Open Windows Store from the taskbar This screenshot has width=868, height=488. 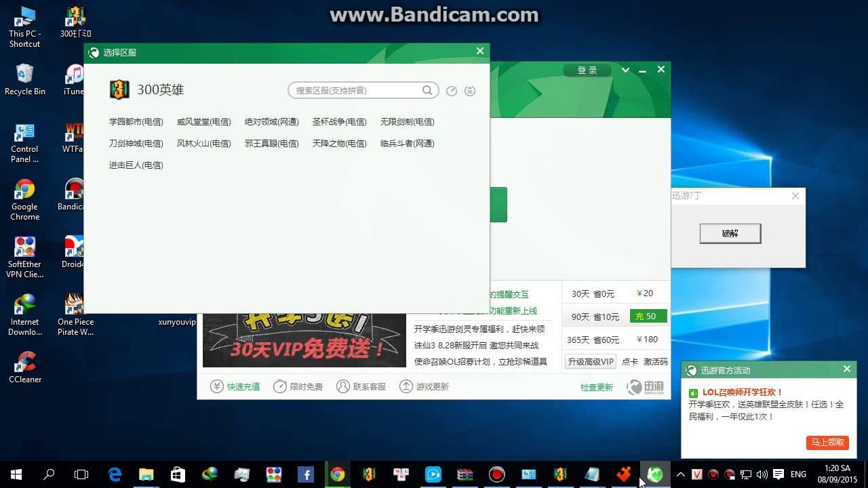[178, 474]
